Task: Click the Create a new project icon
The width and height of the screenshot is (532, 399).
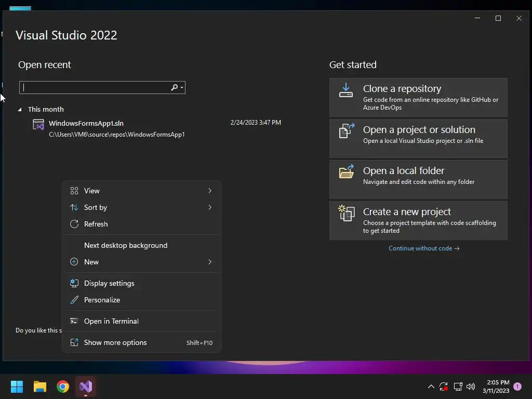Action: (347, 213)
